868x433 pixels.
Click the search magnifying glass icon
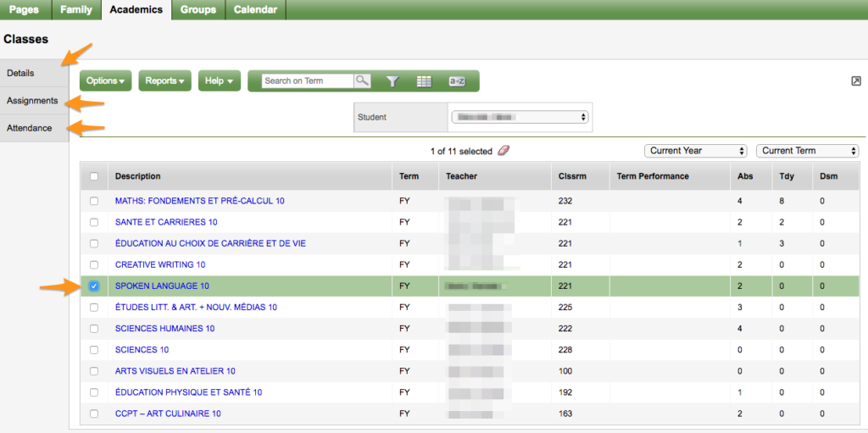362,81
